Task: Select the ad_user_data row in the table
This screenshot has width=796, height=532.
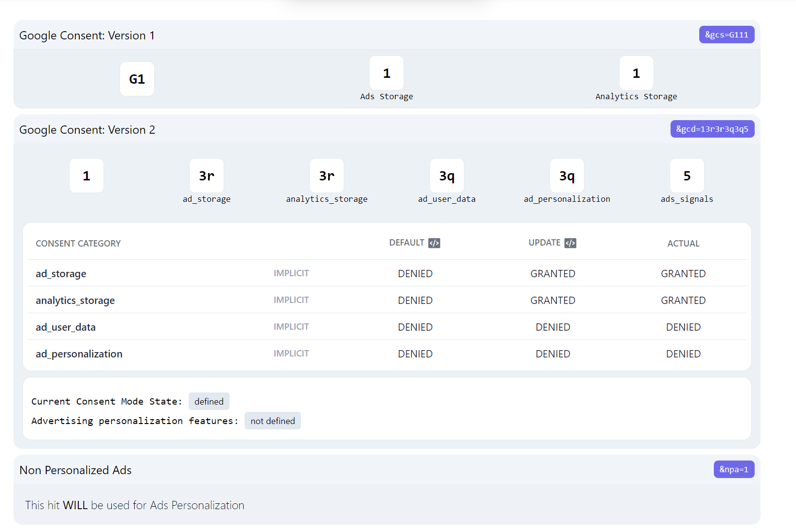Action: (65, 327)
